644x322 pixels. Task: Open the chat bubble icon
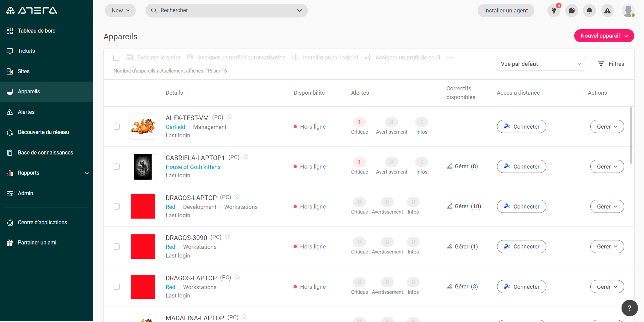[572, 11]
